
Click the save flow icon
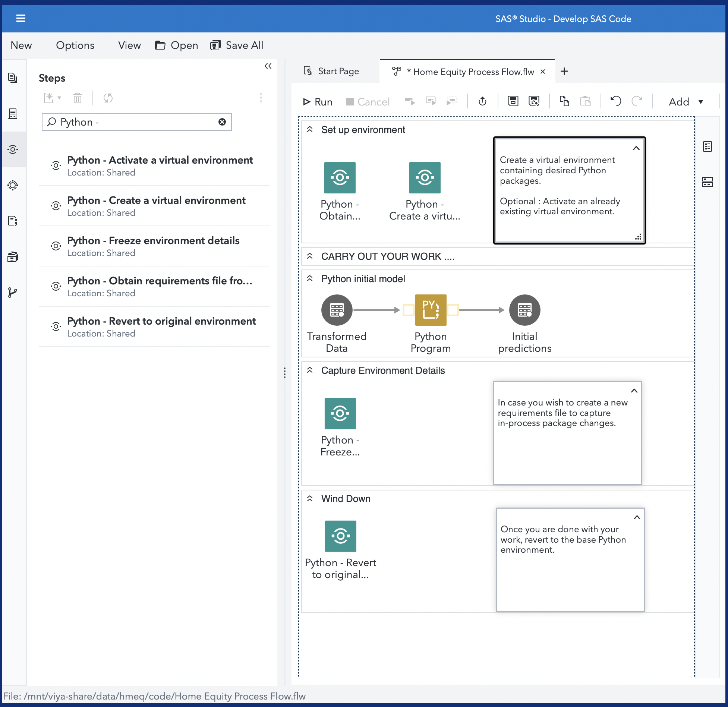(513, 101)
